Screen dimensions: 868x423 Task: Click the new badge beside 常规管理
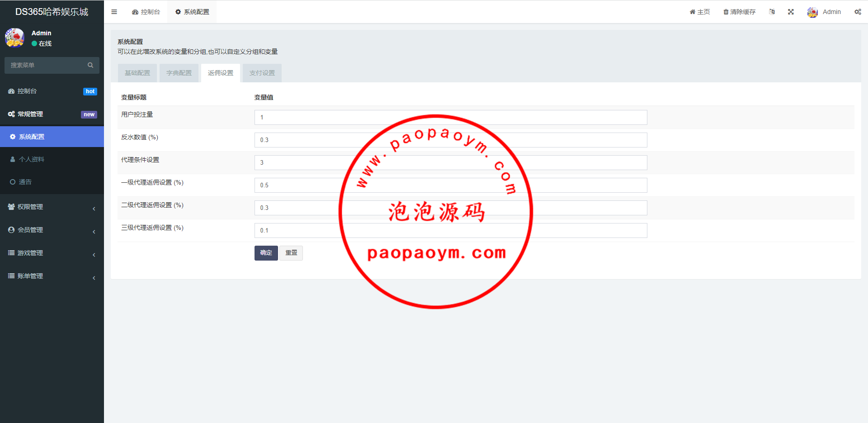click(89, 114)
